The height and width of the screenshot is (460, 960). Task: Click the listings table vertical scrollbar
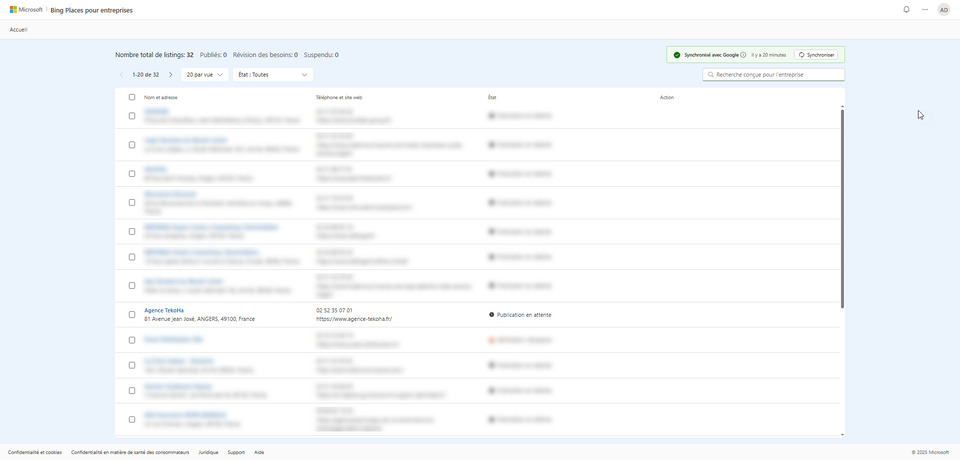pyautogui.click(x=842, y=208)
